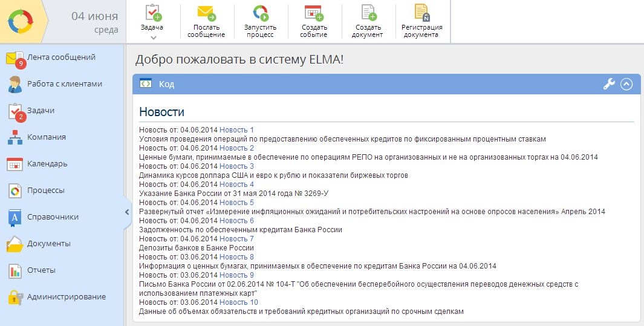
Task: Click the Документы sidebar label
Action: [49, 244]
